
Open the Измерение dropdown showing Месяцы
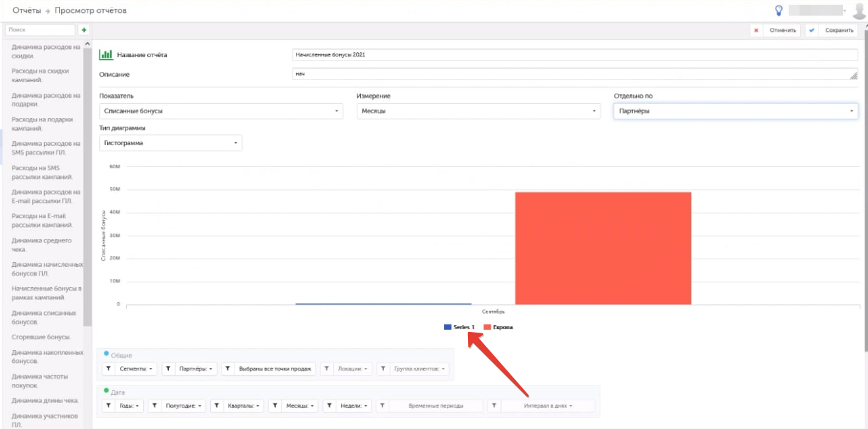(x=479, y=111)
